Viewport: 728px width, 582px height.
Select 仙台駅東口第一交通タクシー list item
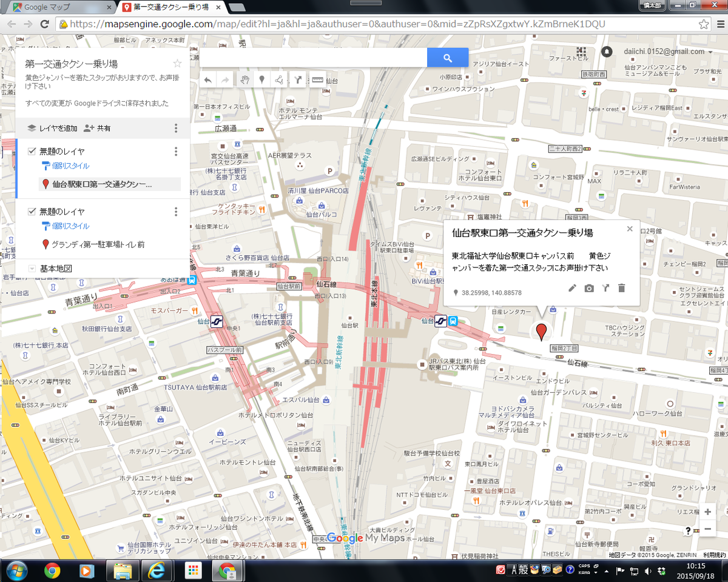[x=110, y=184]
